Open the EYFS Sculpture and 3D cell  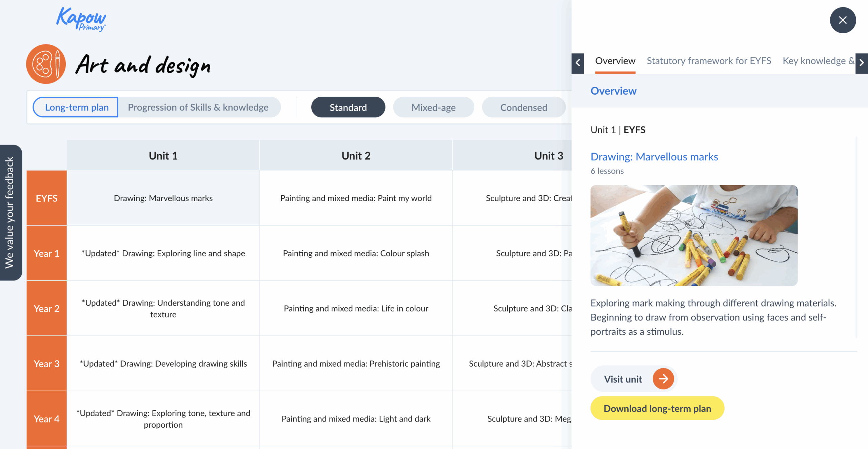point(512,198)
